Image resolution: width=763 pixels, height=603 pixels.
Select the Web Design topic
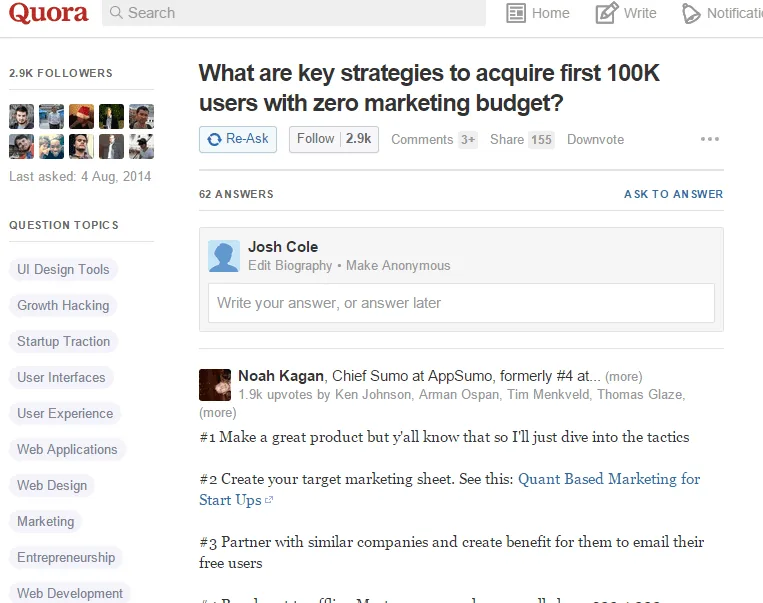(52, 486)
